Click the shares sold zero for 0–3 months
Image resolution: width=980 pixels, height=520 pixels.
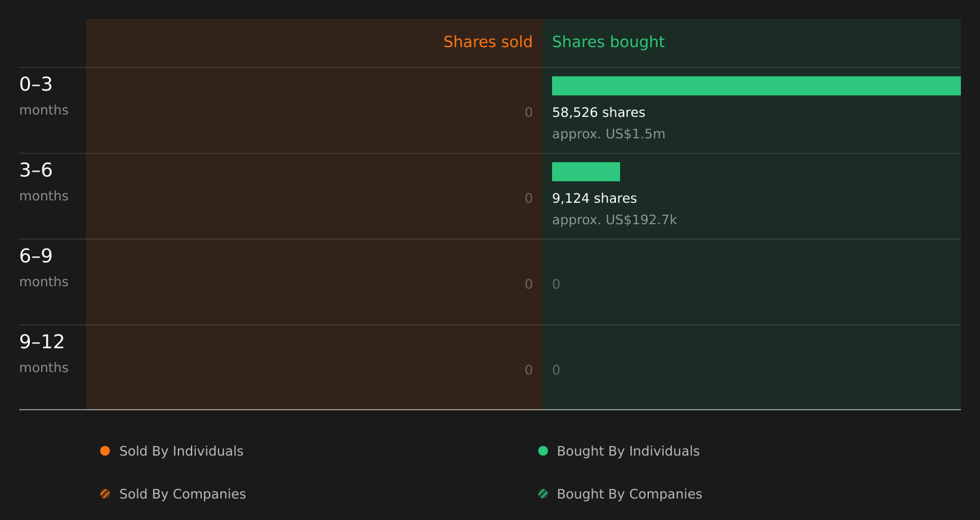coord(529,113)
